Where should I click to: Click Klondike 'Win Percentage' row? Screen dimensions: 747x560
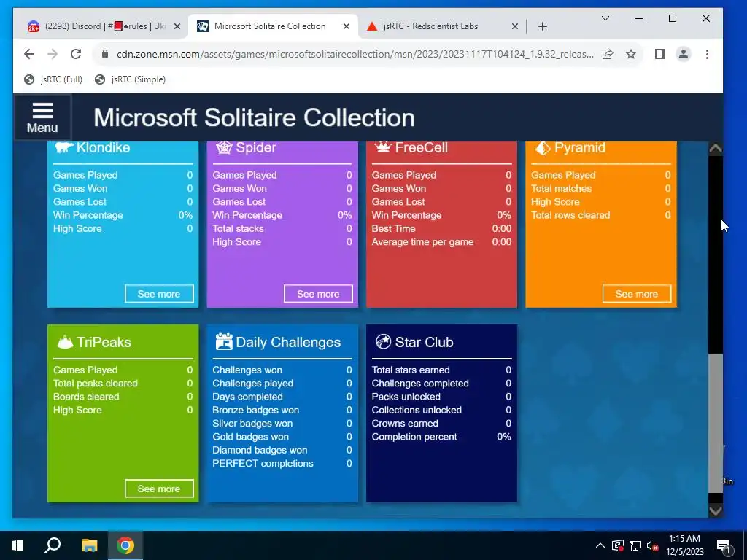click(x=123, y=215)
